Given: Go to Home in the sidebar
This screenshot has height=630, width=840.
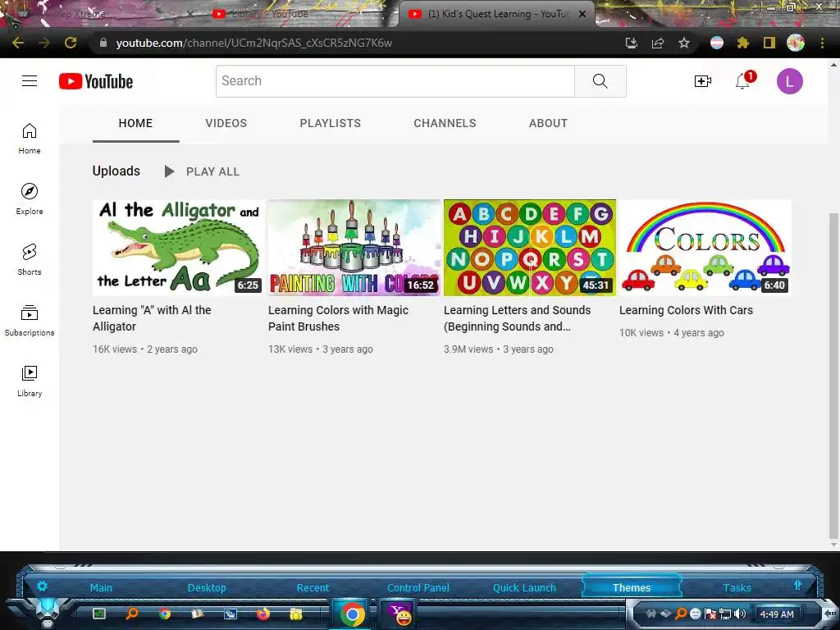Looking at the screenshot, I should pyautogui.click(x=30, y=139).
